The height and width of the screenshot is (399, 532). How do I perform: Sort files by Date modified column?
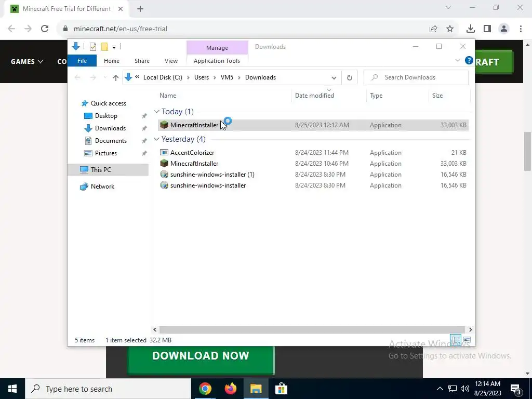coord(314,96)
